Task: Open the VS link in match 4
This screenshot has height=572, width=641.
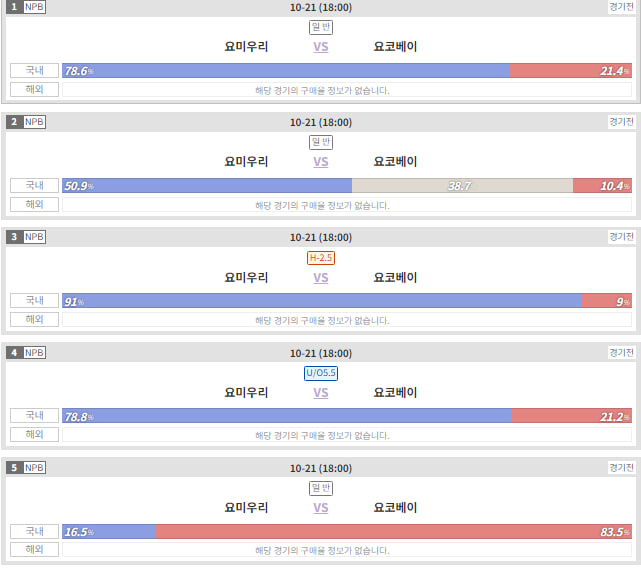Action: coord(321,393)
